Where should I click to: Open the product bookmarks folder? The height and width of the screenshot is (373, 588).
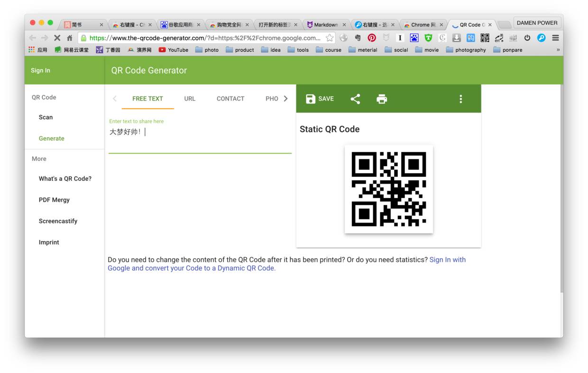(240, 50)
